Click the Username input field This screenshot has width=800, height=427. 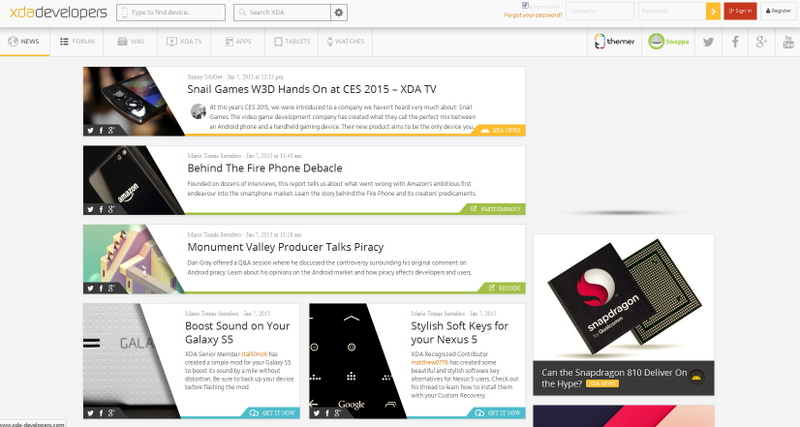coord(600,11)
